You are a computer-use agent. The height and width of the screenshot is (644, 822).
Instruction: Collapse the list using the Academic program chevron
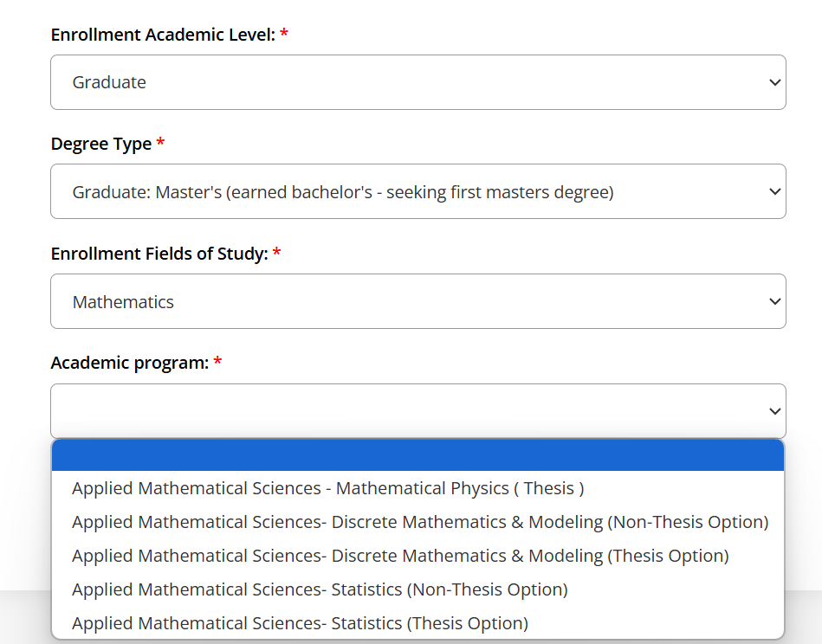(774, 411)
